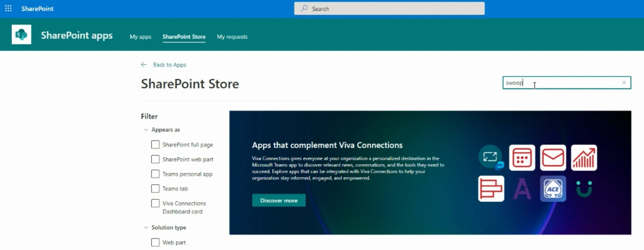Click the SharePoint title in the top bar
Screen dimensions: 644x250
point(37,9)
